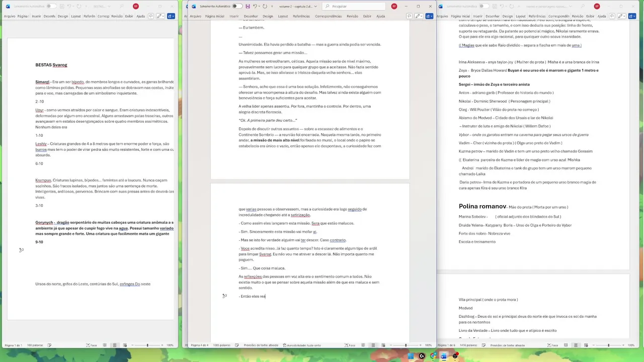Click the Save icon in the right window
Viewport: 644px width, 362px height.
(x=495, y=6)
